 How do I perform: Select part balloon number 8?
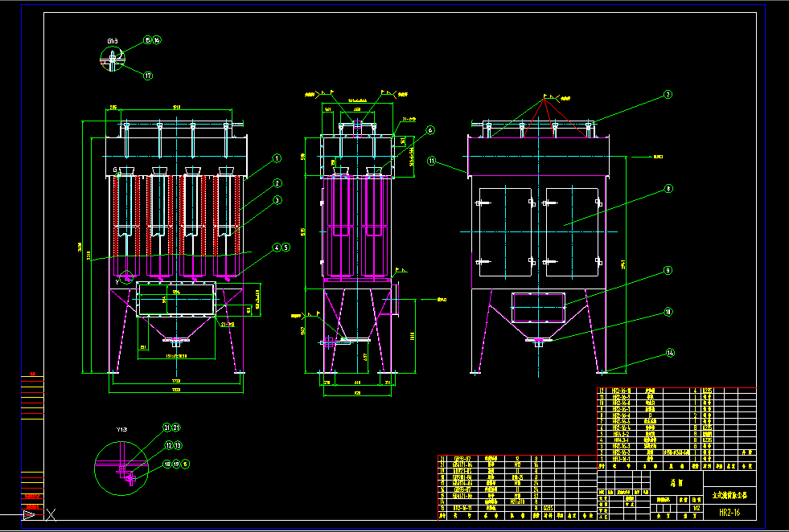pos(668,189)
